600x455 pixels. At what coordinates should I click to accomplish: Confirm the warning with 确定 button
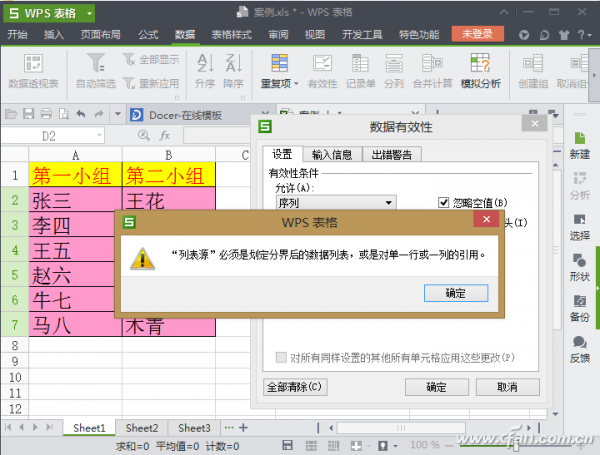pos(456,293)
